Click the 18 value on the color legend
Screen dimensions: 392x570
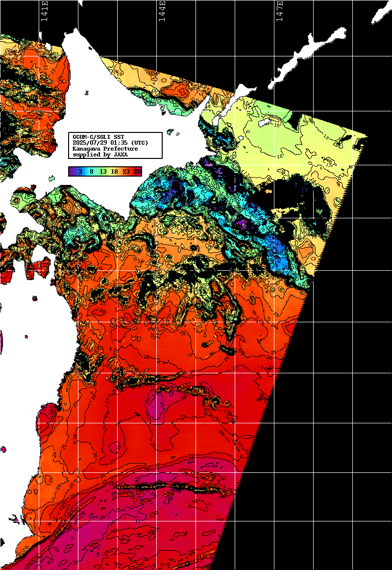pos(114,172)
